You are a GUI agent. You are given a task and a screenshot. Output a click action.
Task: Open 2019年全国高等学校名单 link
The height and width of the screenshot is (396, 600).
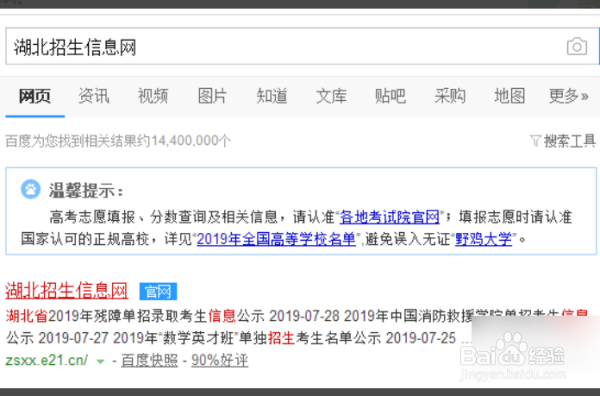pyautogui.click(x=276, y=239)
